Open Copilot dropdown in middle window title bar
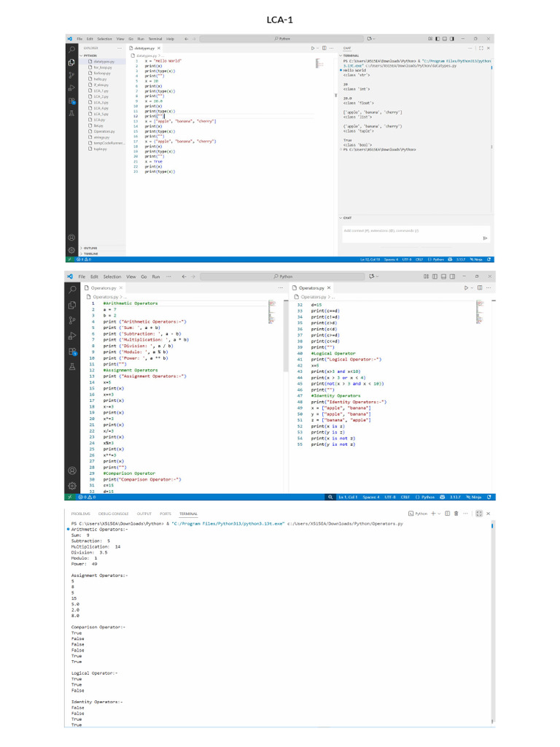Screen dimensions: 560x747 pyautogui.click(x=377, y=276)
